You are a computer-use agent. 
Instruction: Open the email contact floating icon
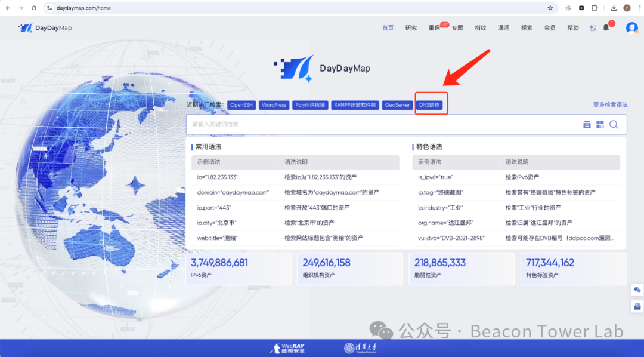coord(637,306)
